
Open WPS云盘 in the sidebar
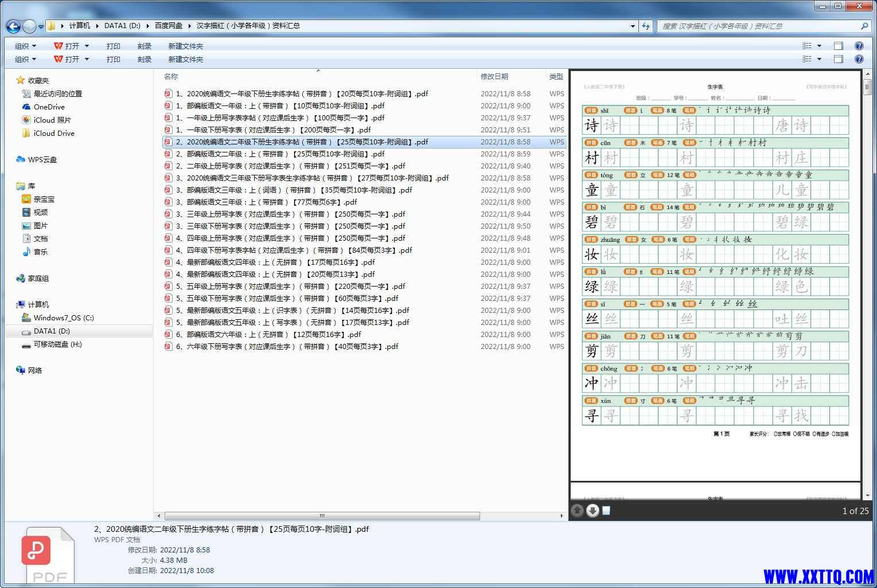[x=42, y=159]
